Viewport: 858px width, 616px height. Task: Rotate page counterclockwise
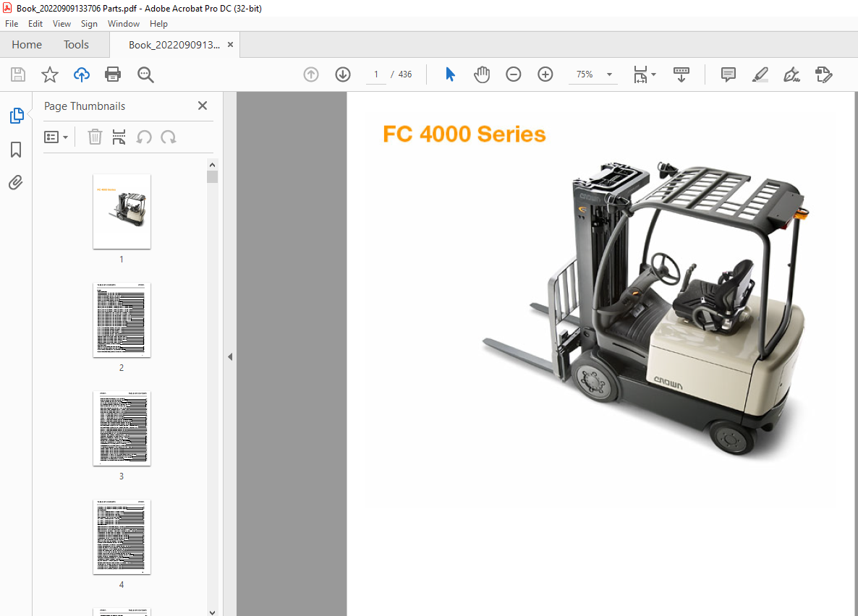144,137
